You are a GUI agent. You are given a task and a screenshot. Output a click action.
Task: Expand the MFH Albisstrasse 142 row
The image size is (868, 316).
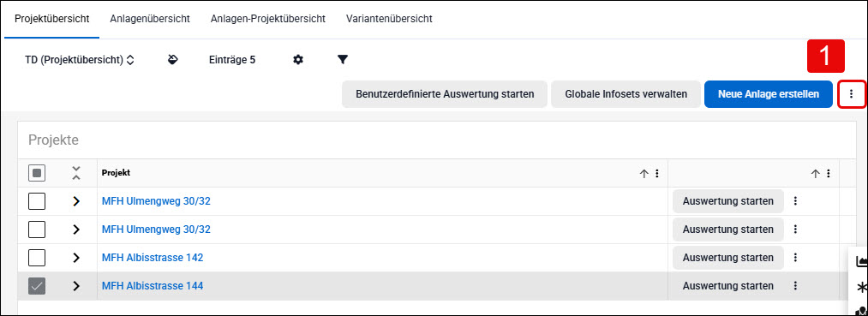click(x=76, y=258)
